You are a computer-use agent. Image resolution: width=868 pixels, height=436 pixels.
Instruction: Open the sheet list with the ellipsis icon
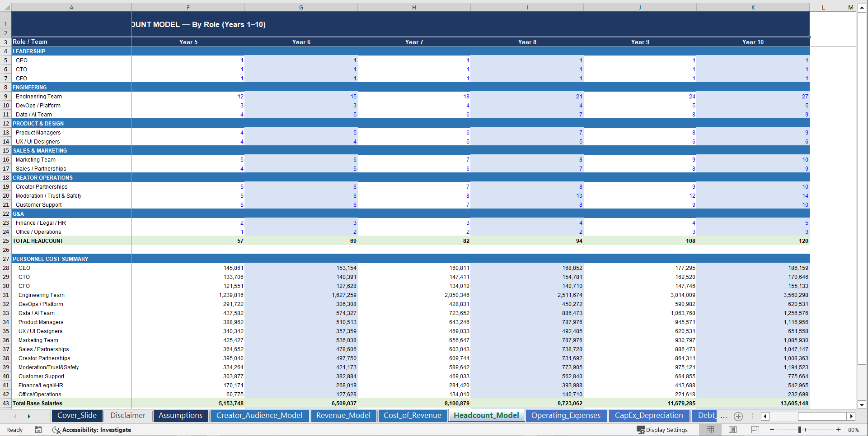(723, 417)
